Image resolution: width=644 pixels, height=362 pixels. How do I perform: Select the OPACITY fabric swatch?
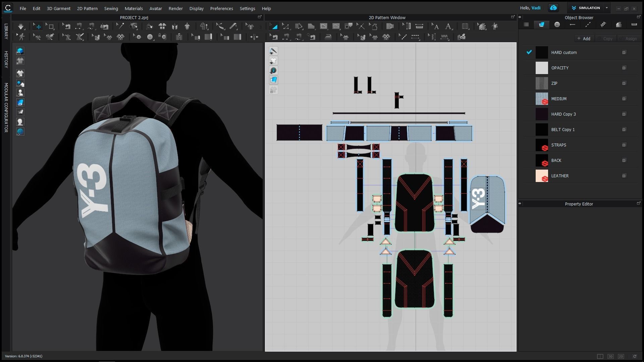(542, 68)
